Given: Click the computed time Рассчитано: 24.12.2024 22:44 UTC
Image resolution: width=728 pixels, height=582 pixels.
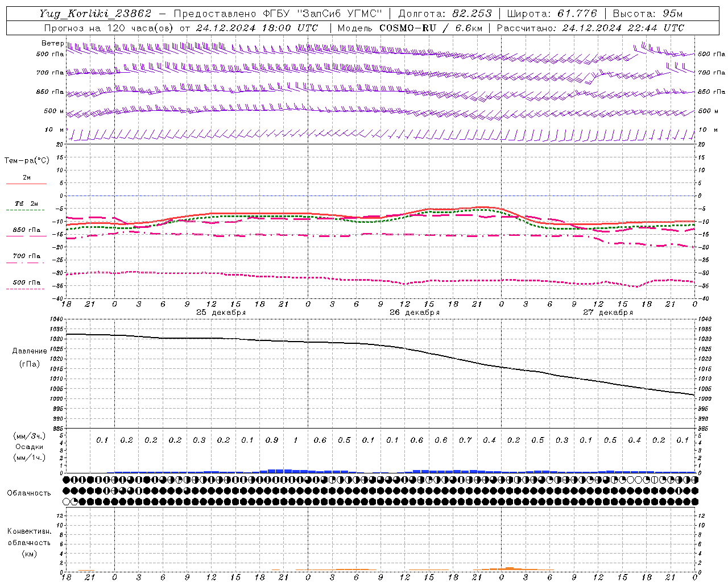Looking at the screenshot, I should click(x=590, y=28).
